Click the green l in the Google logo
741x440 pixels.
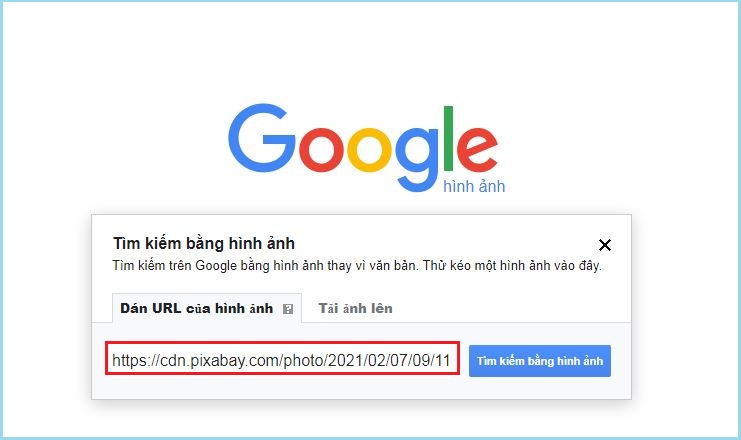click(x=448, y=138)
